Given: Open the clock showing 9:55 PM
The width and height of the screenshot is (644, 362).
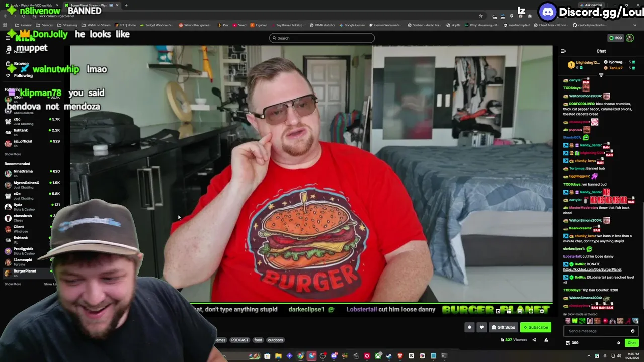Looking at the screenshot, I should [x=632, y=356].
